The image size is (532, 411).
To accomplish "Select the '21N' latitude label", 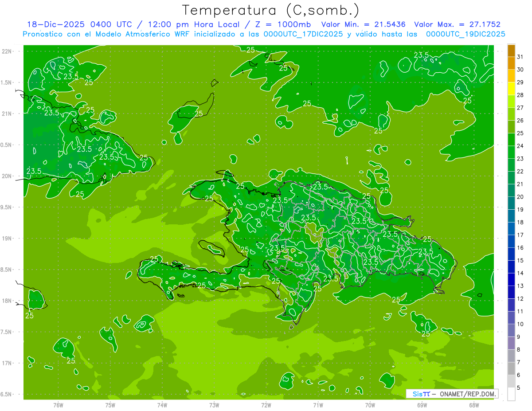I will coord(7,114).
